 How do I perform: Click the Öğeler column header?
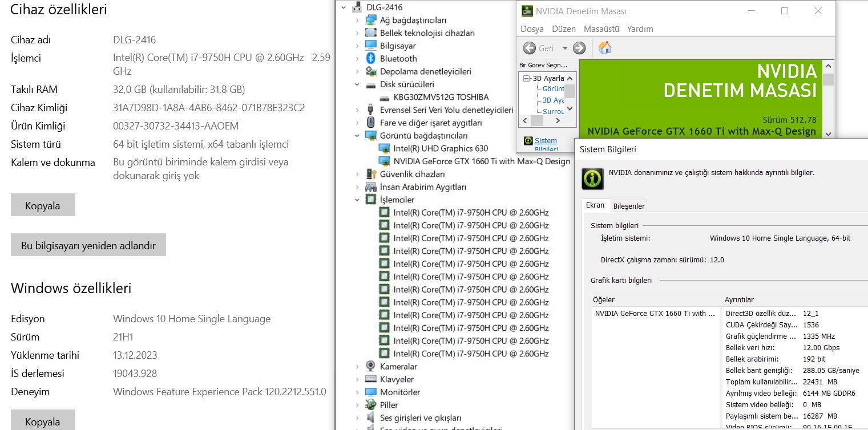[656, 299]
